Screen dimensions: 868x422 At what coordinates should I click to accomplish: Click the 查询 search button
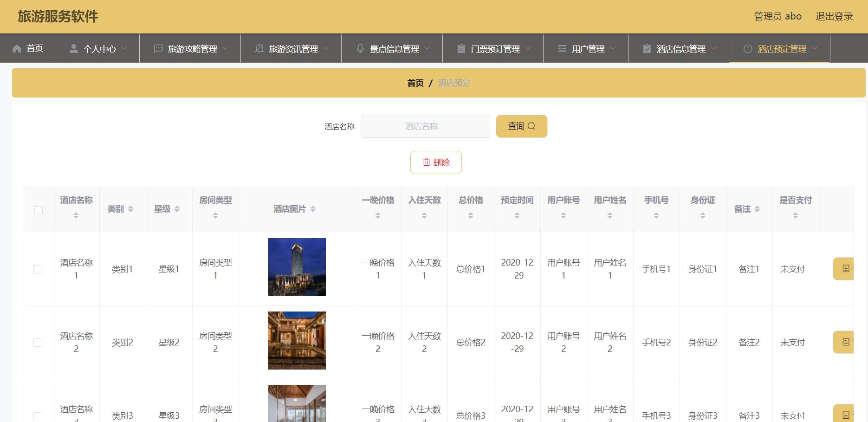pos(521,126)
